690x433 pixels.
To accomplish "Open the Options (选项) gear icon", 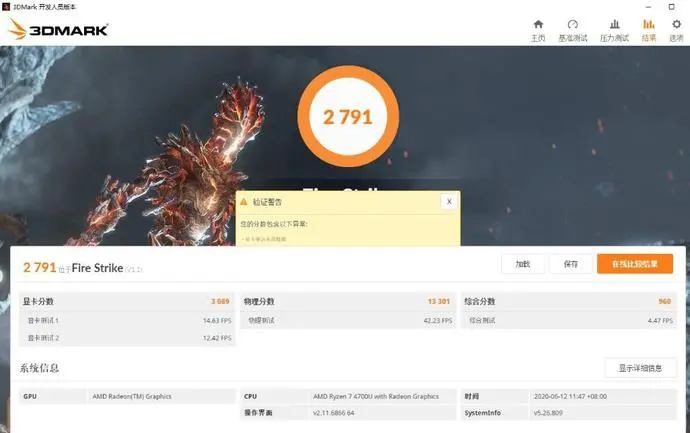I will tap(676, 24).
